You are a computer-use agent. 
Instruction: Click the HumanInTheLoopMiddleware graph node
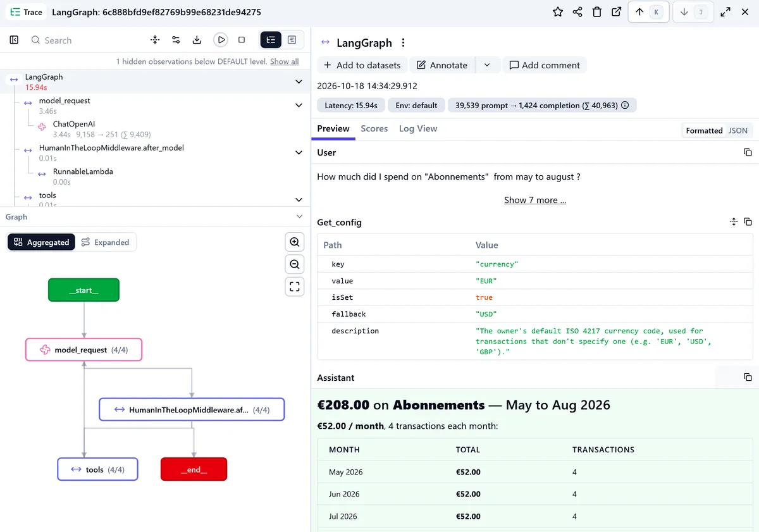(x=192, y=410)
